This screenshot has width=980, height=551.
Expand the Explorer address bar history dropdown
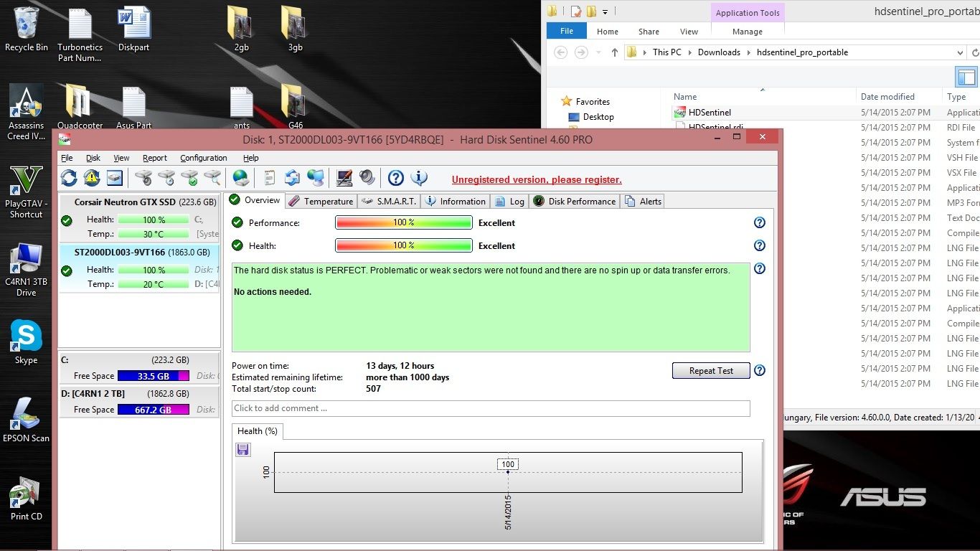point(960,52)
